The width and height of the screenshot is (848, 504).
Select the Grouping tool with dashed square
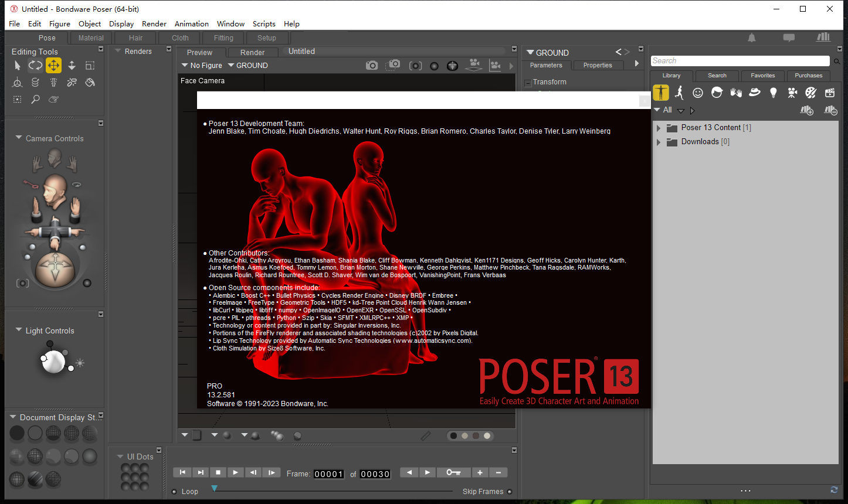(x=18, y=100)
